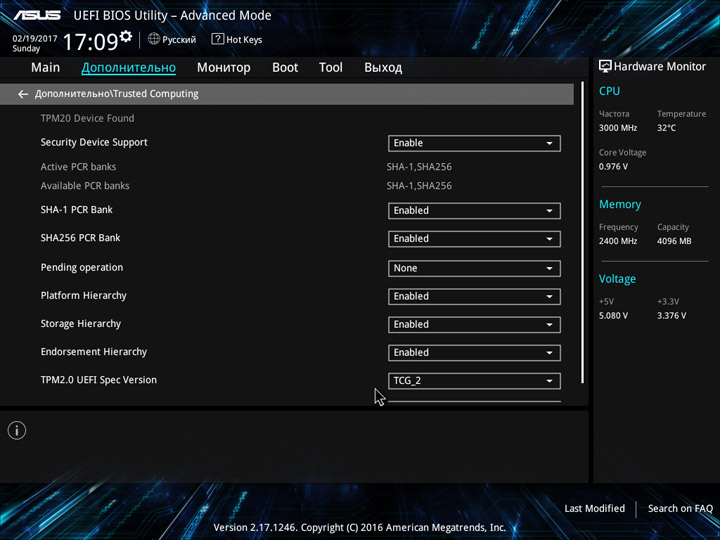Click the info circle icon at bottom left

coord(17,431)
